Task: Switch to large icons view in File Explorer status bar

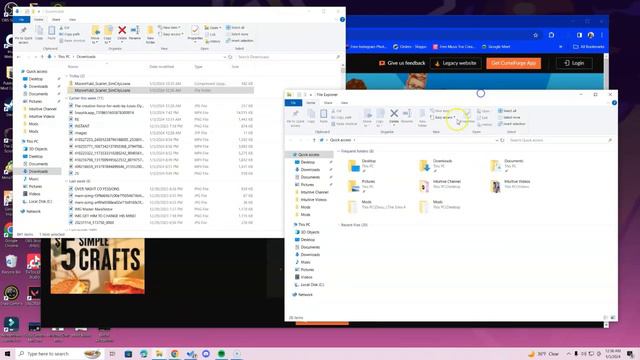Action: pyautogui.click(x=613, y=317)
